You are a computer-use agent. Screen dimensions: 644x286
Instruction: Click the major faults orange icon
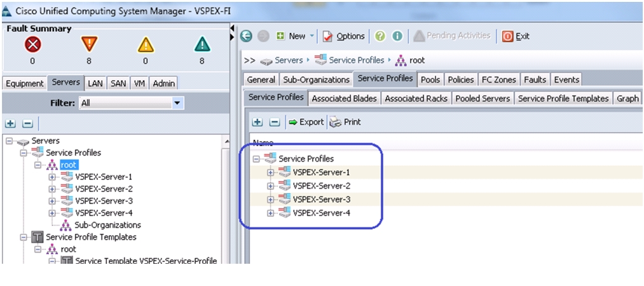(x=89, y=44)
